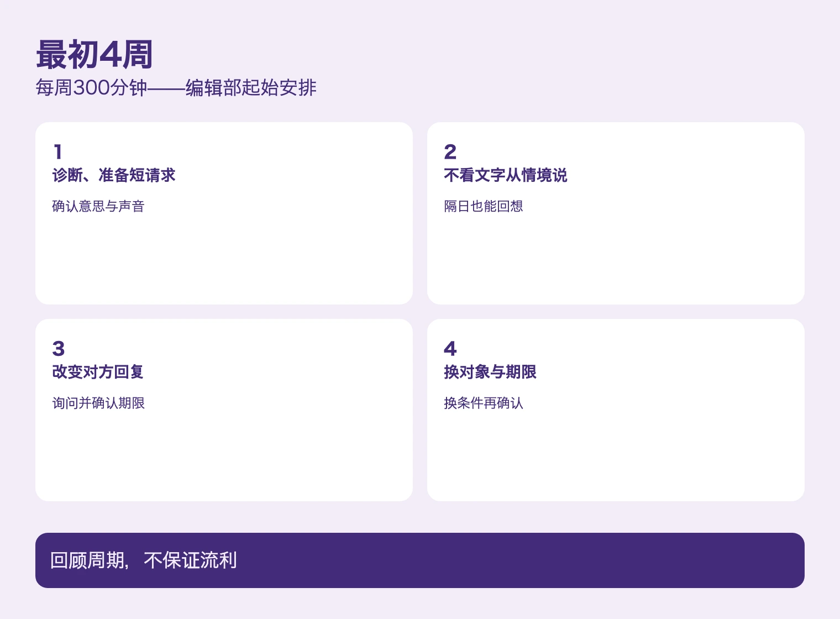This screenshot has width=840, height=619.
Task: Click the text '确认意思与声音'
Action: pos(98,206)
